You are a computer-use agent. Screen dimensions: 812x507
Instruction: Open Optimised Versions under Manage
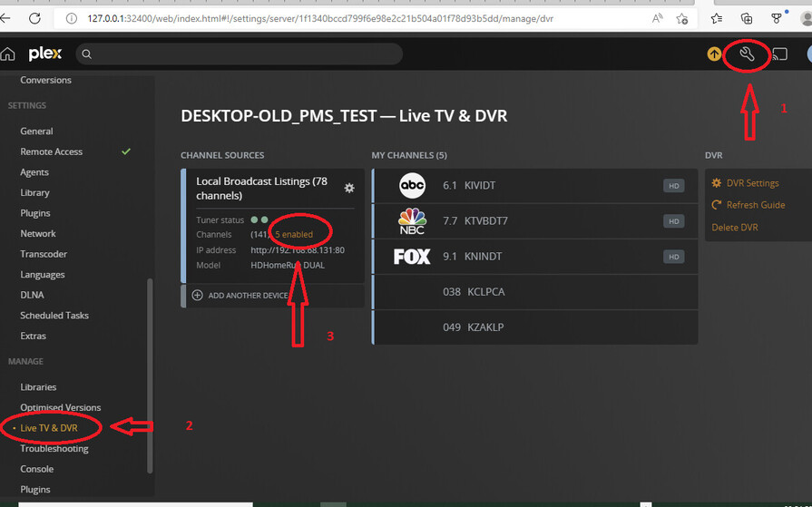[x=61, y=407]
